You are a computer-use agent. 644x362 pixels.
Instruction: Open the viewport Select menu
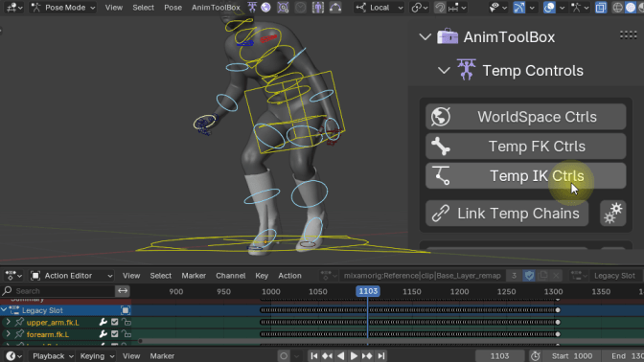pos(143,8)
